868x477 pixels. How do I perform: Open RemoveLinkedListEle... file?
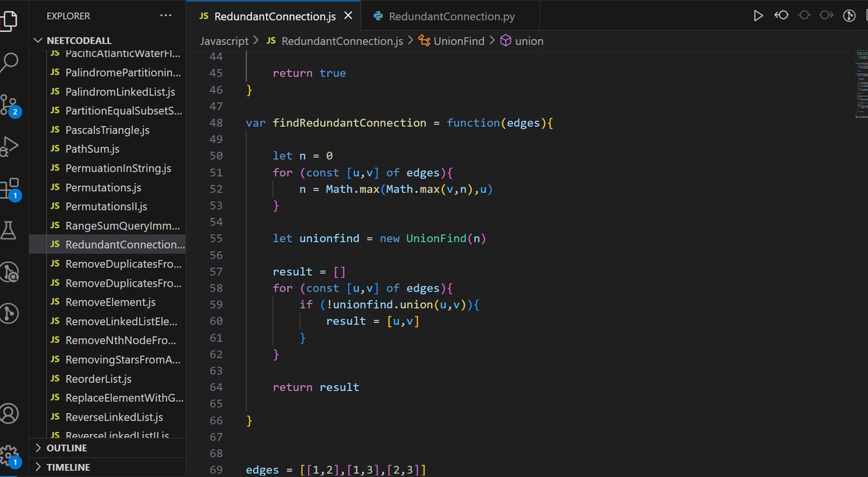pos(107,321)
